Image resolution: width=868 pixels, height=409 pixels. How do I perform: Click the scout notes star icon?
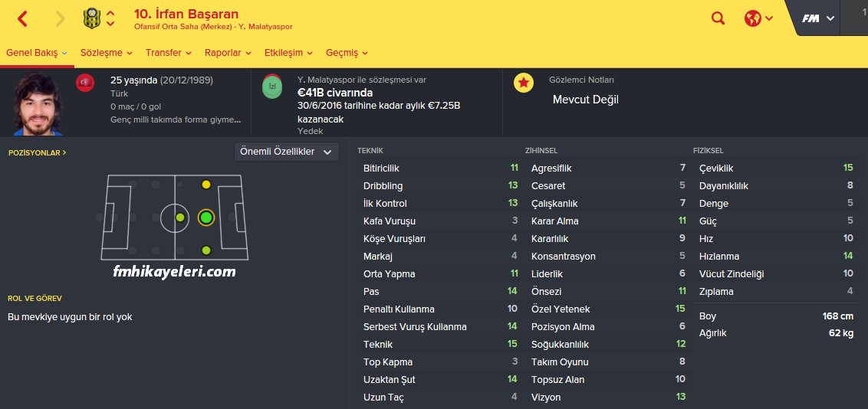pyautogui.click(x=523, y=83)
